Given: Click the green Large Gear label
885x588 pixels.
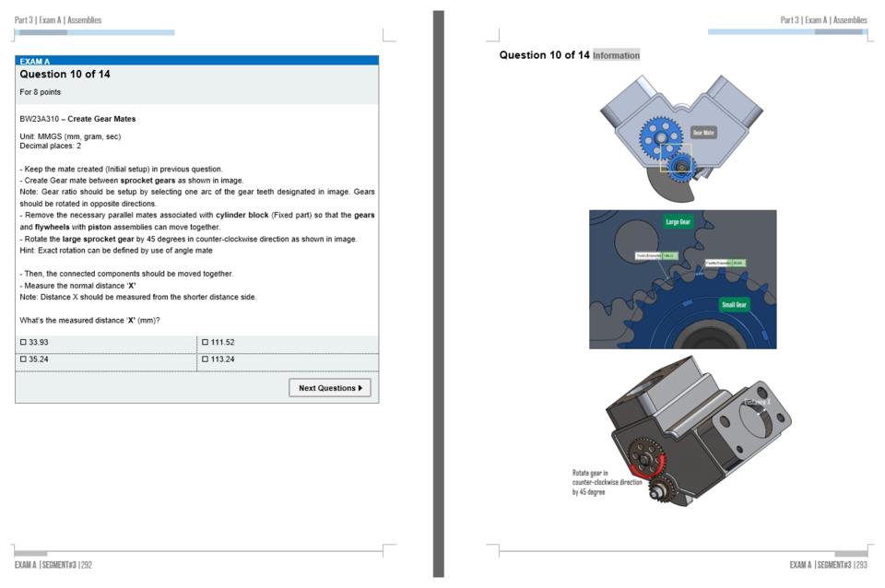Looking at the screenshot, I should (678, 222).
